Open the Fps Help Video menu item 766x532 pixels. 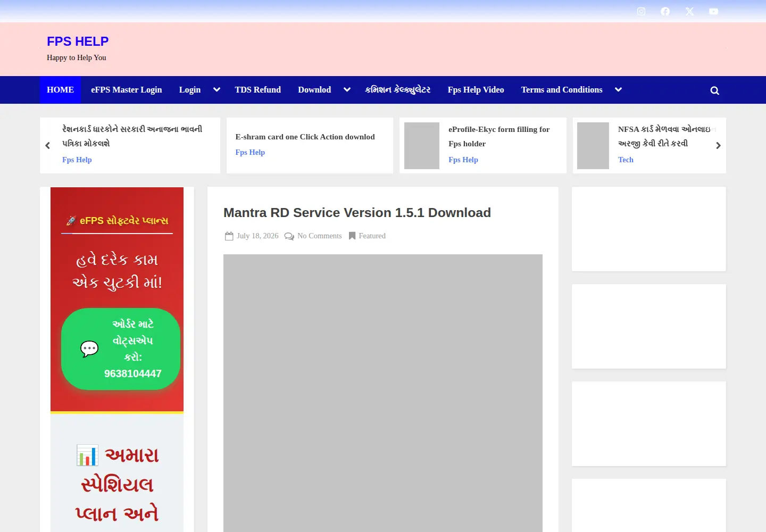tap(476, 90)
